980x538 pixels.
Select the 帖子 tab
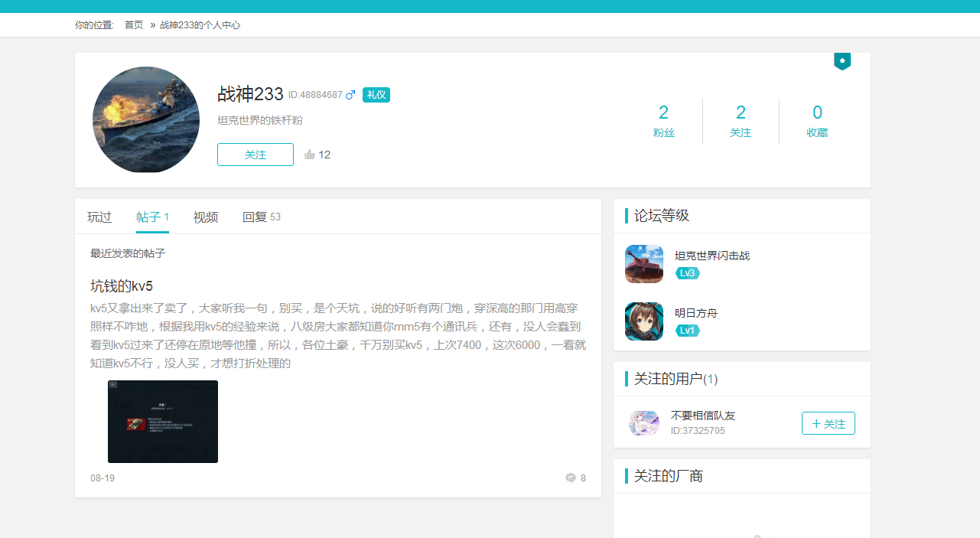point(152,217)
